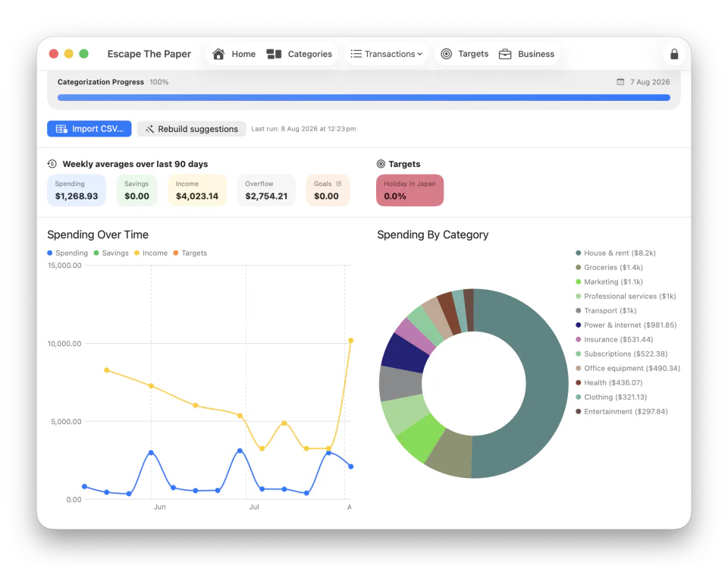
Task: Click the calendar icon beside 7 Aug 2026
Action: pos(620,82)
